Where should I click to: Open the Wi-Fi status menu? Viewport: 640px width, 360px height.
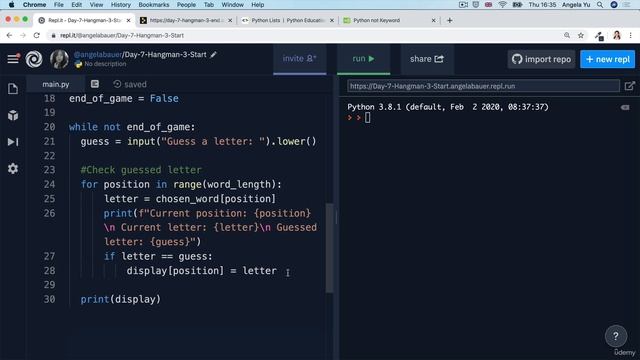point(502,4)
